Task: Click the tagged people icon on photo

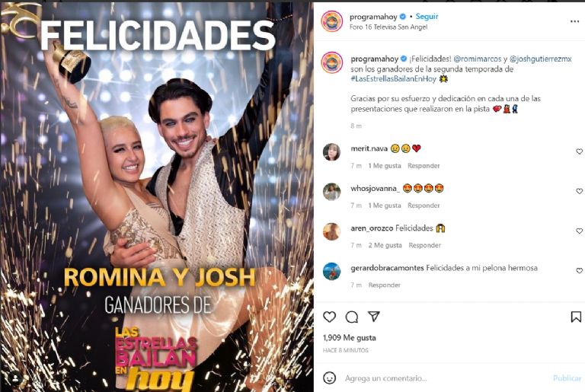Action: 15,378
